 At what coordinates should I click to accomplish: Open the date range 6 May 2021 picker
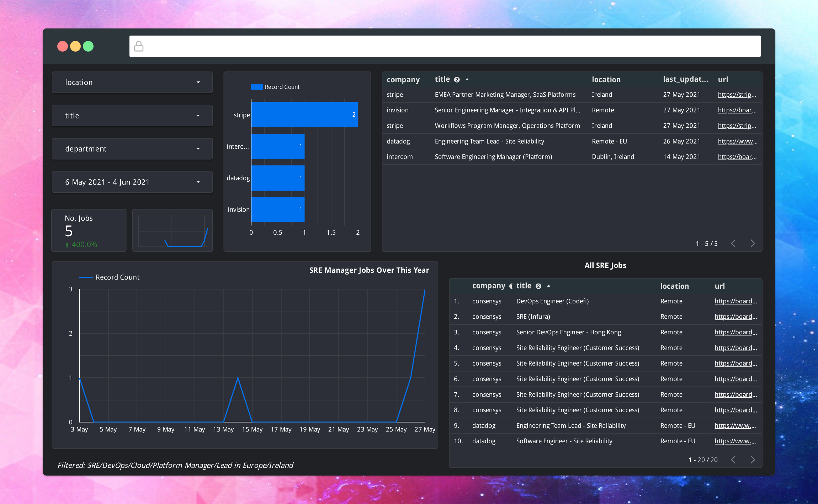click(132, 182)
